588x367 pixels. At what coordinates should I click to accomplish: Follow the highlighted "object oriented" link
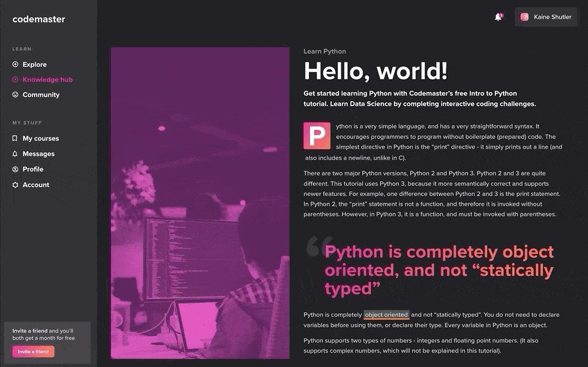(386, 315)
